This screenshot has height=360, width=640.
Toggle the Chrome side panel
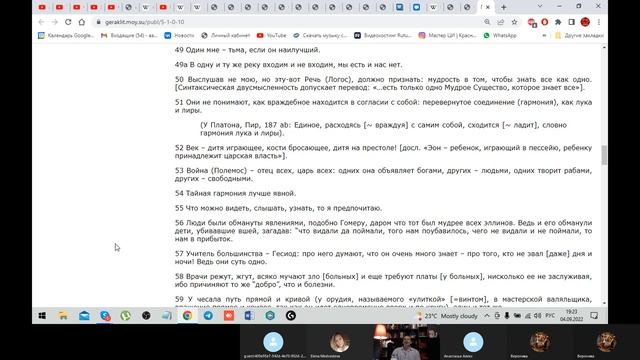pyautogui.click(x=571, y=22)
